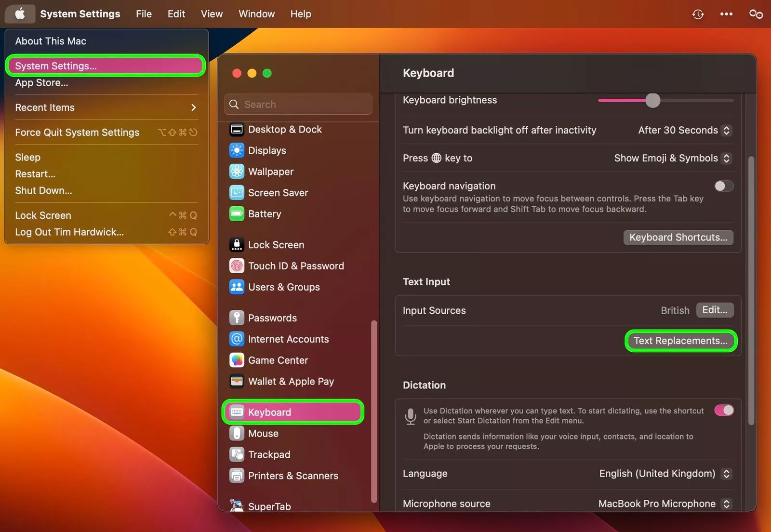Select Force Quit System Settings
Viewport: 771px width, 532px height.
tap(106, 133)
